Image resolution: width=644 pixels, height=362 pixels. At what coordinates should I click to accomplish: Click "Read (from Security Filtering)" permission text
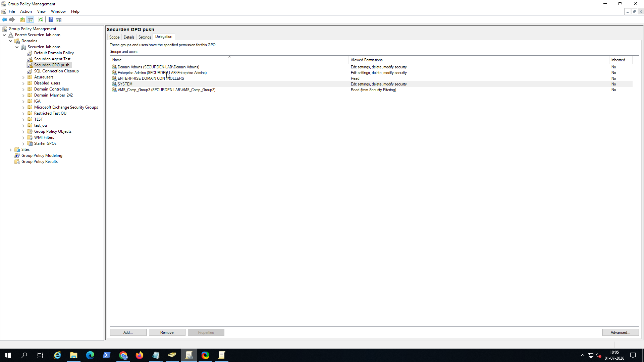click(373, 90)
